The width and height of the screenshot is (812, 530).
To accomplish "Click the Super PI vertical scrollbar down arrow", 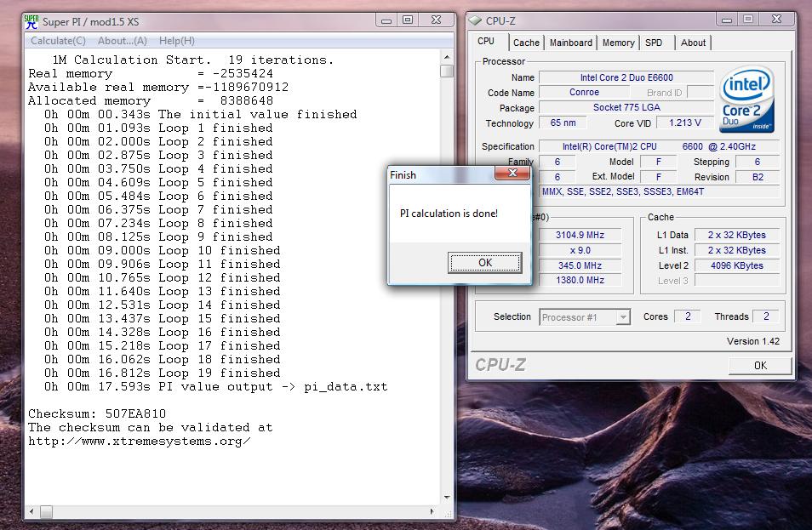I will point(446,498).
